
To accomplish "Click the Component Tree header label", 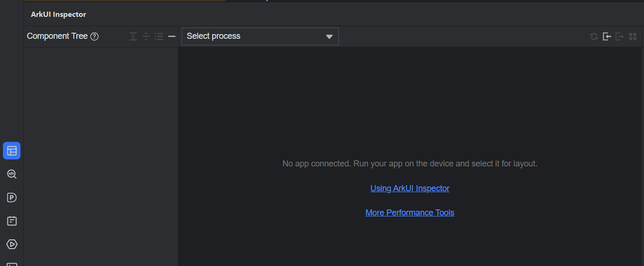I will [x=57, y=36].
